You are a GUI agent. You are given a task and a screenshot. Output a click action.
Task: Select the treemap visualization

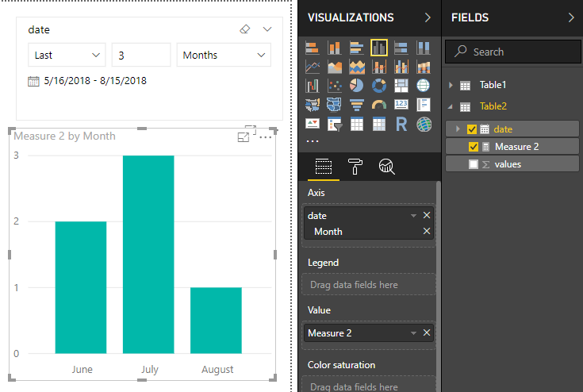[x=401, y=86]
